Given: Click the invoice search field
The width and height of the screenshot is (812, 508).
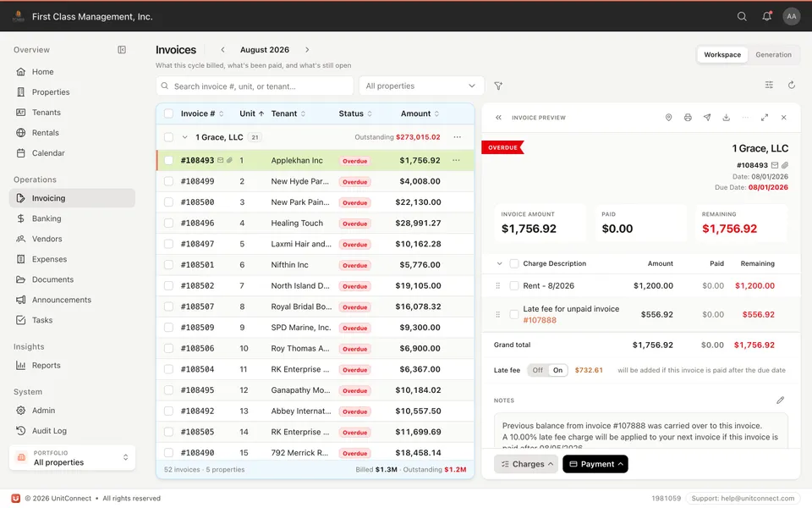Looking at the screenshot, I should point(255,86).
